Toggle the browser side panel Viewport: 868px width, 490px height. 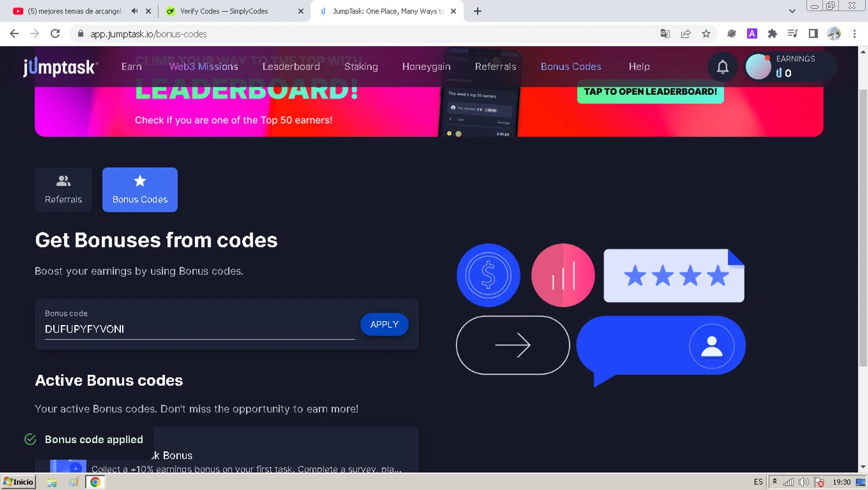(x=813, y=34)
